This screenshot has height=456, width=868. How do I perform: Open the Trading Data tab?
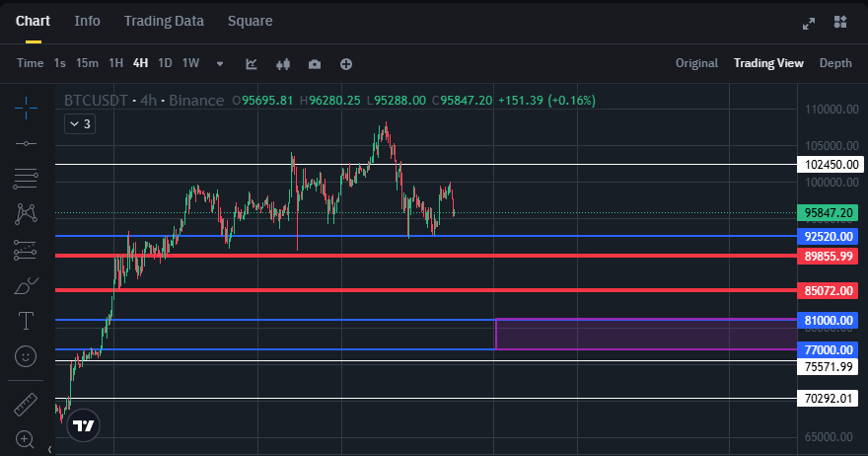tap(164, 21)
